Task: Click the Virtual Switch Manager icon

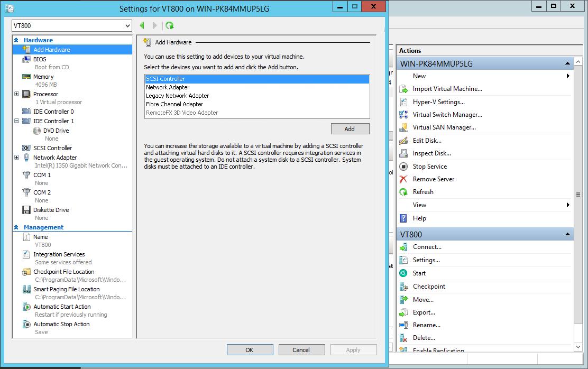Action: (403, 114)
